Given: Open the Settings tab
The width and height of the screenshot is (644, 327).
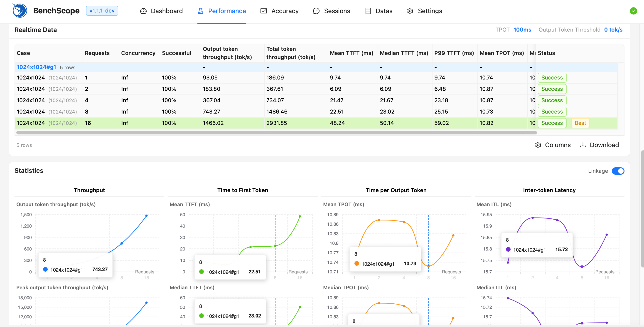Looking at the screenshot, I should (x=425, y=11).
